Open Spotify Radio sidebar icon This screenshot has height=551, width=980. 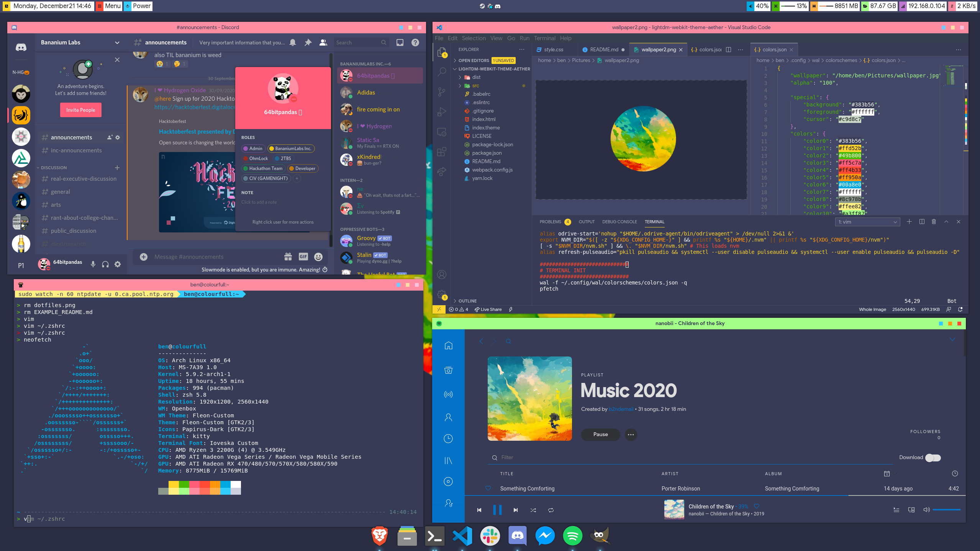(x=448, y=394)
